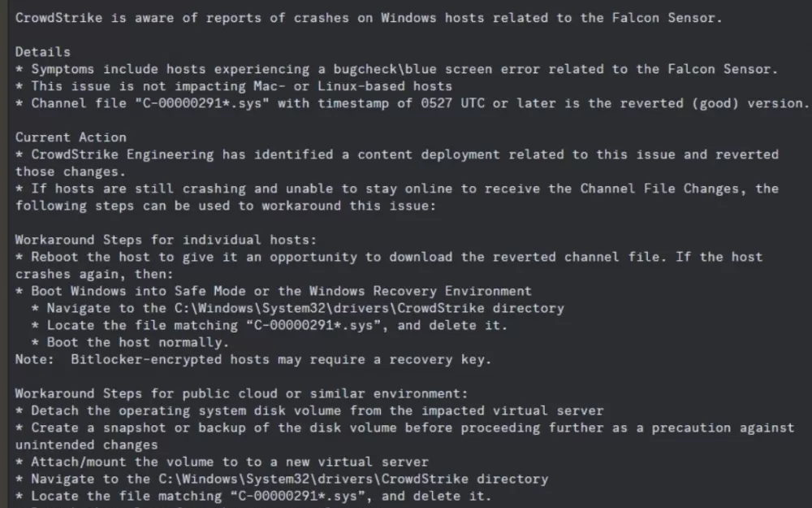Click the "Create a snapshot or backup" line

(x=404, y=428)
